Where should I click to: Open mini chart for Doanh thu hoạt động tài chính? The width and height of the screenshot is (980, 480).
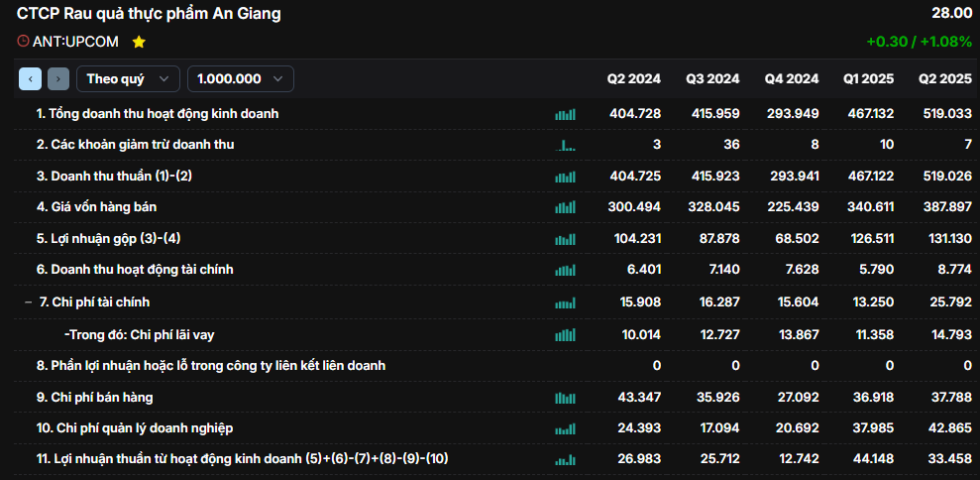(x=565, y=271)
